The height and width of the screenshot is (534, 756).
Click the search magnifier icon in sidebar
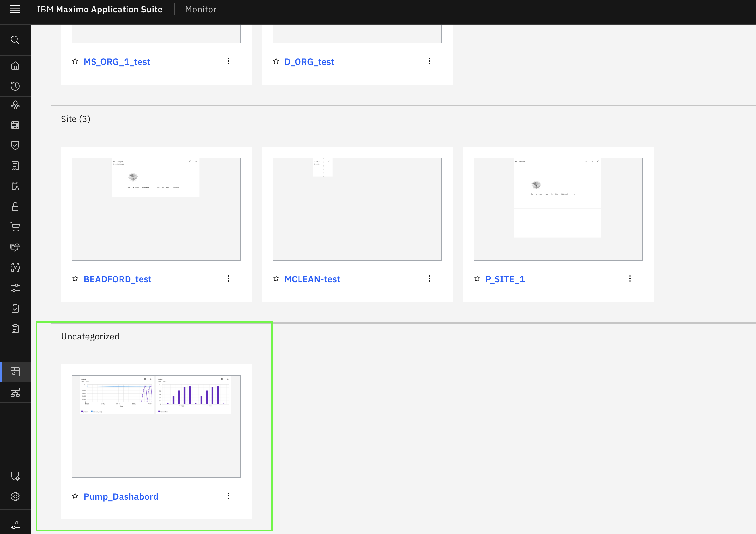pyautogui.click(x=15, y=40)
